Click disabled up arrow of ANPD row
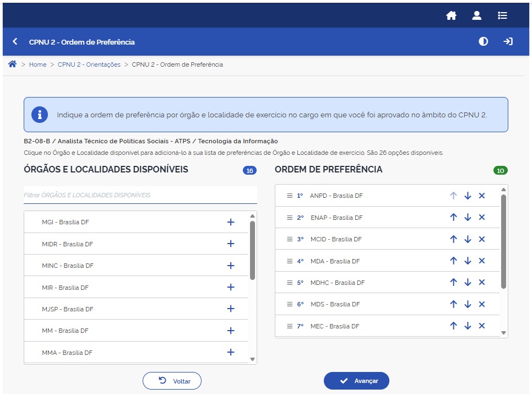The height and width of the screenshot is (394, 532). [453, 196]
